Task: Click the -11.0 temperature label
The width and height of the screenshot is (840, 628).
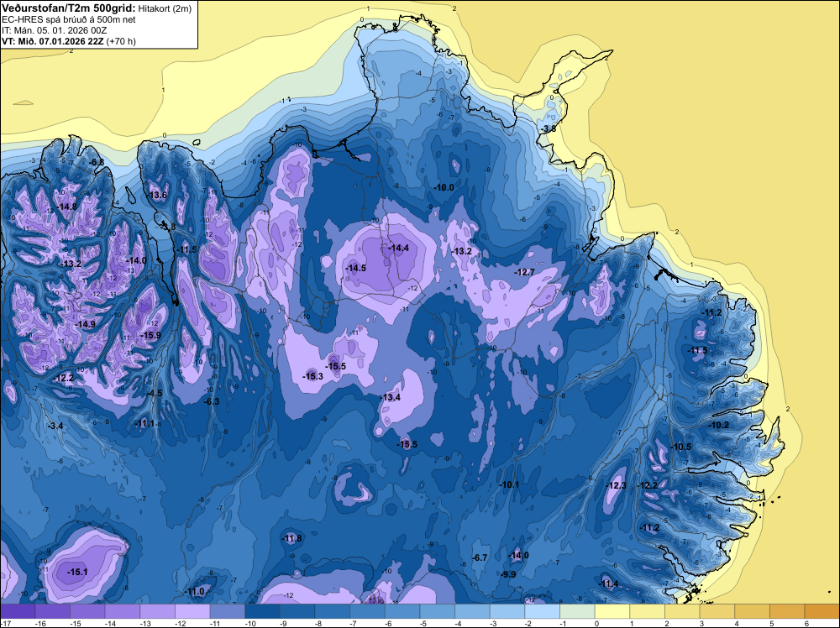Action: (195, 592)
